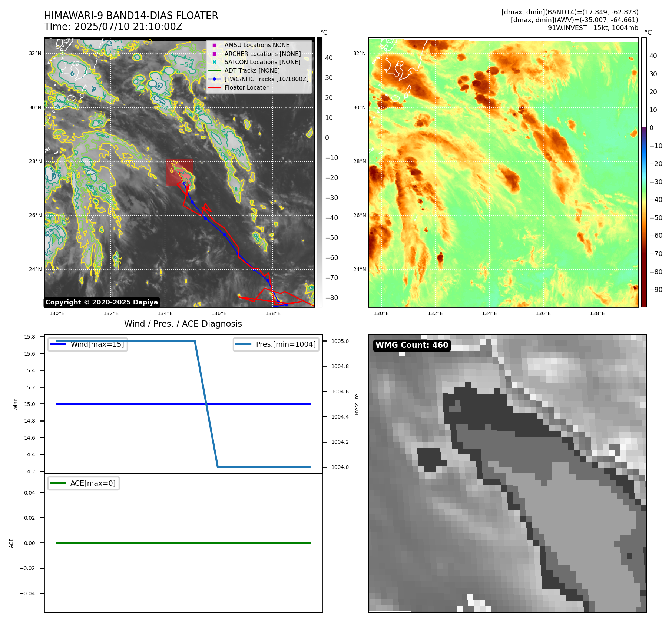
Task: Click the AMSU Locations magenta square marker
Action: click(214, 45)
